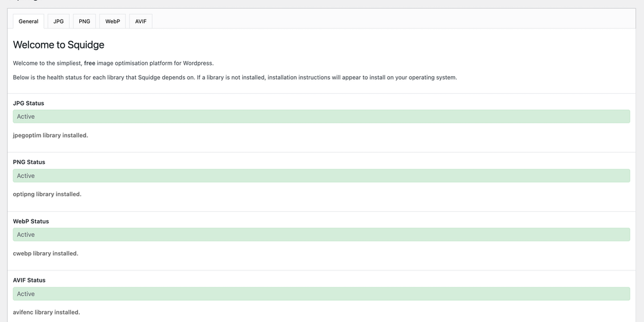644x322 pixels.
Task: Select the PNG tab
Action: pos(84,21)
